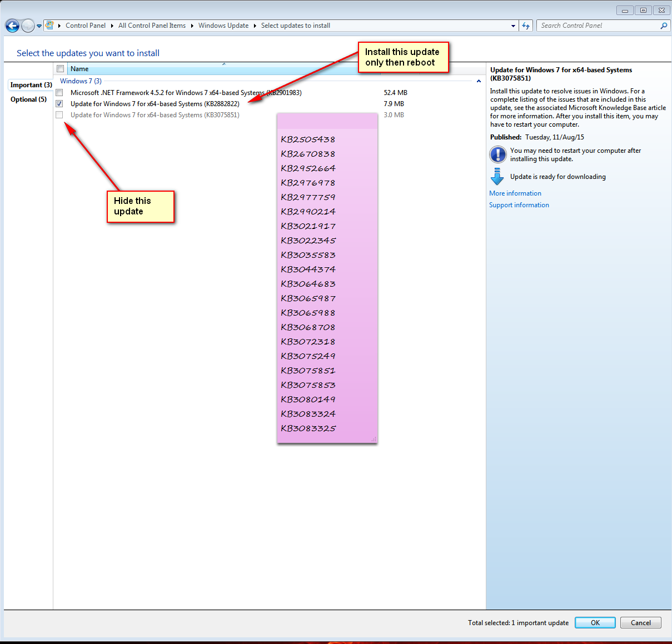Click the Forward navigation arrow button

point(28,26)
